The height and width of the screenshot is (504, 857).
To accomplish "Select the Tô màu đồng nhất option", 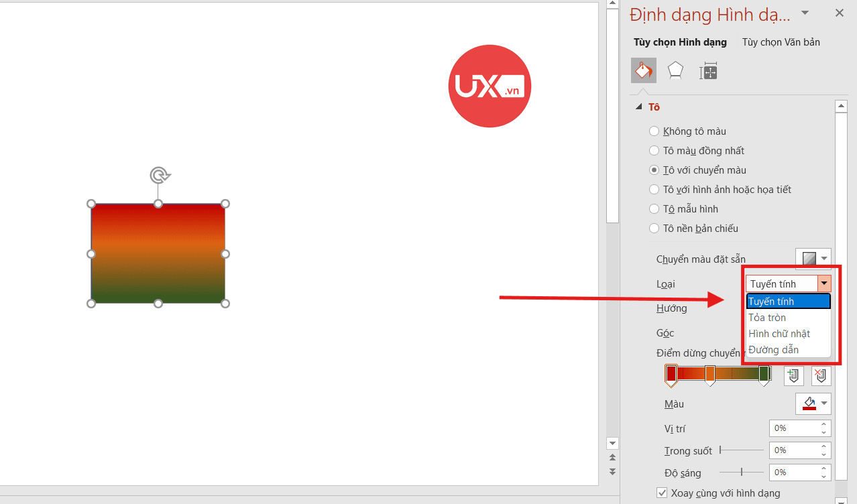I will pyautogui.click(x=654, y=151).
